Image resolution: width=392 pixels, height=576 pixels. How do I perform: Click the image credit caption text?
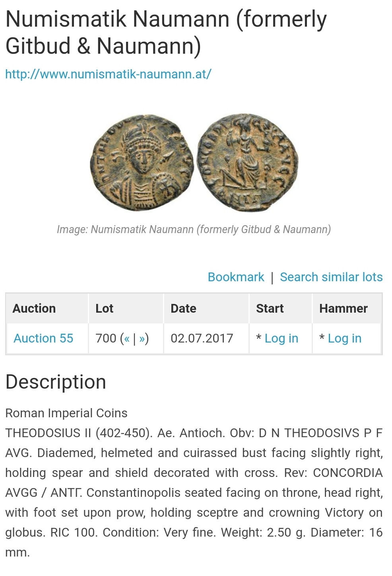click(194, 230)
